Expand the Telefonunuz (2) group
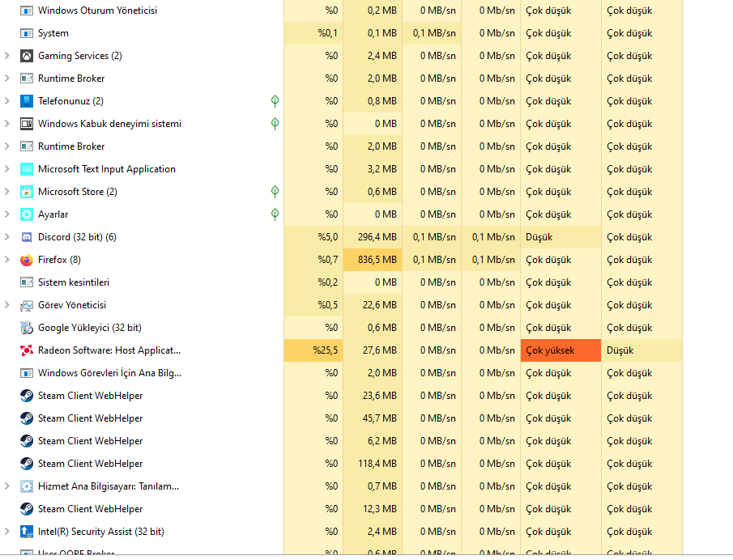The height and width of the screenshot is (560, 733). [7, 101]
